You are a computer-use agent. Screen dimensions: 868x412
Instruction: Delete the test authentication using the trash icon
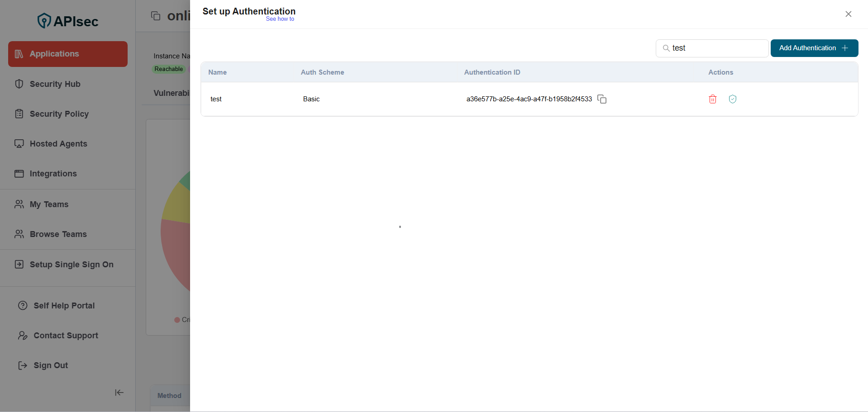tap(712, 99)
